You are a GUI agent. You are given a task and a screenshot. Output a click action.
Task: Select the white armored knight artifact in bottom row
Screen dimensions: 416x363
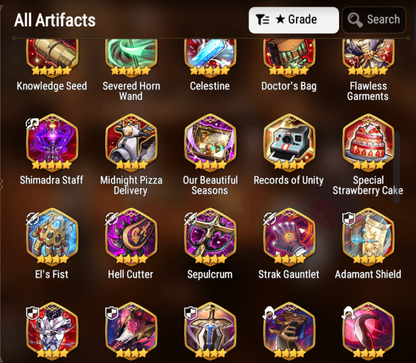pyautogui.click(x=52, y=331)
